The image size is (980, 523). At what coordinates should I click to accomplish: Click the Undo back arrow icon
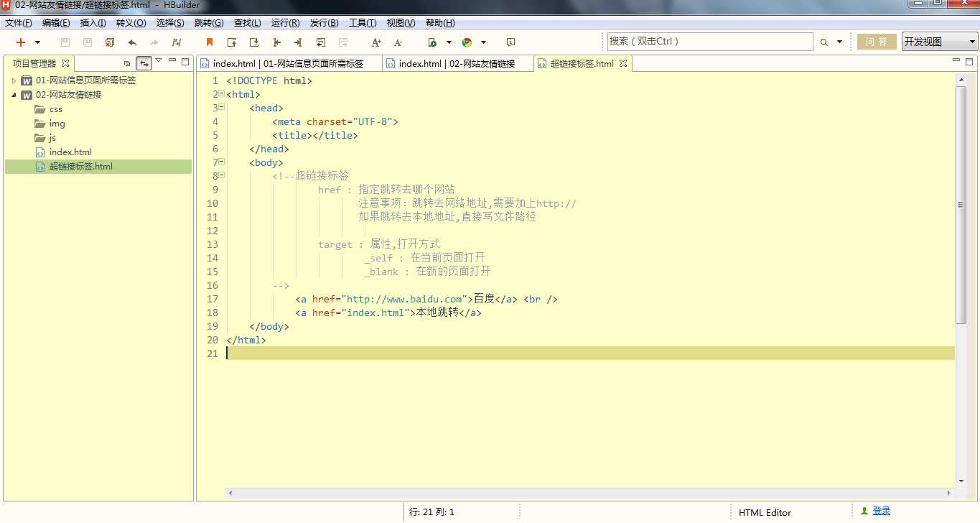(132, 42)
